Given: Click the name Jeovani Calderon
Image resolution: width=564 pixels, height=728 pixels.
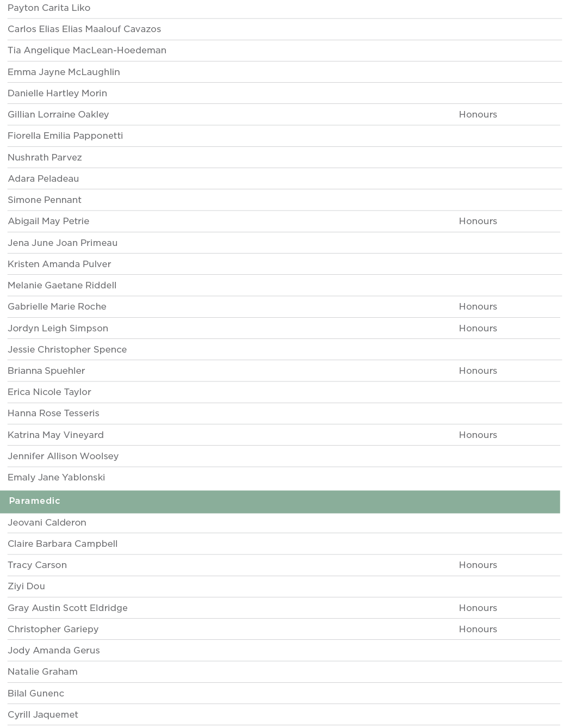Looking at the screenshot, I should (x=47, y=522).
